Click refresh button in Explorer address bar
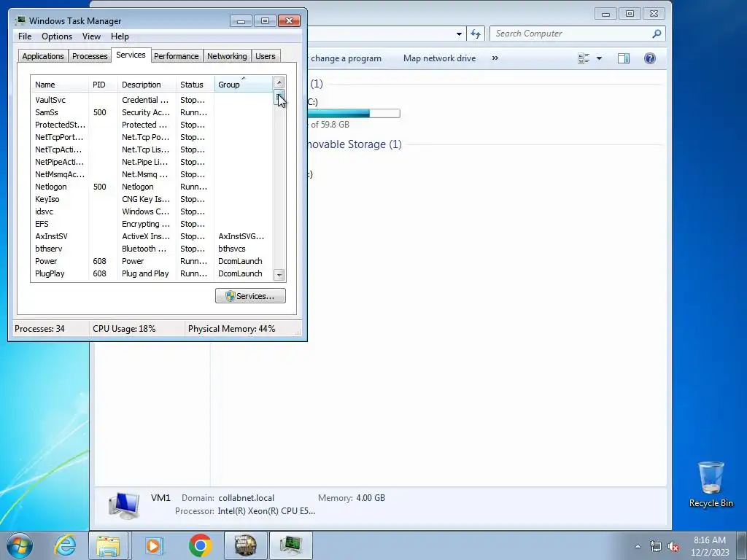This screenshot has width=747, height=560. click(476, 34)
